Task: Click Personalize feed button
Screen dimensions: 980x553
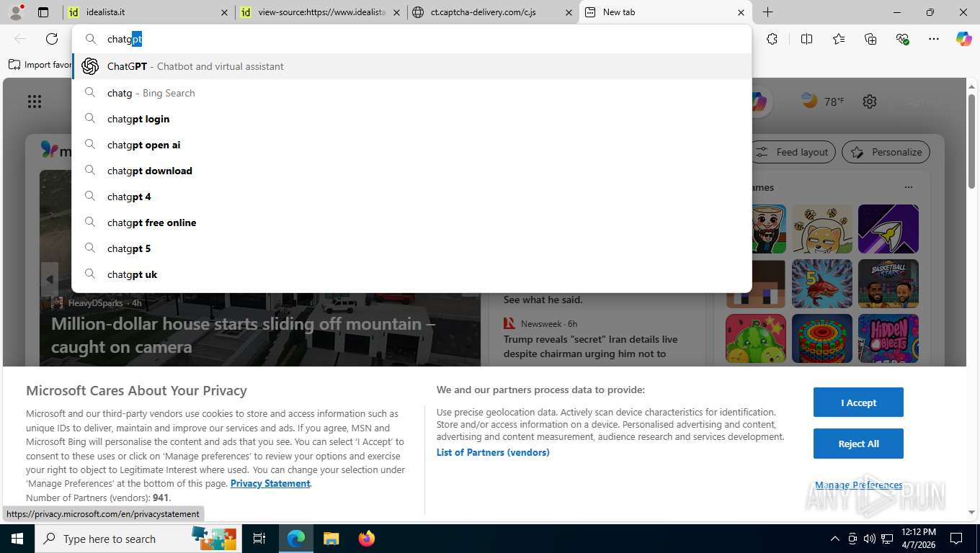Action: tap(886, 152)
